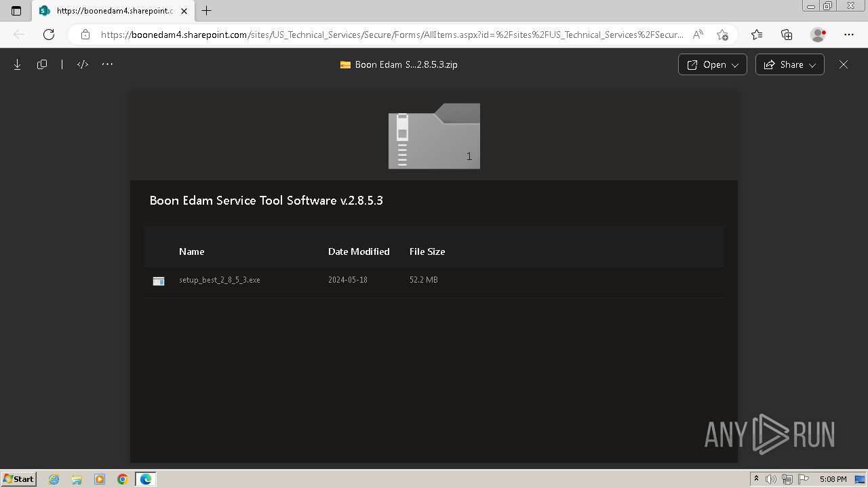Screen dimensions: 868x488
Task: Open the browser profile avatar
Action: coord(818,35)
